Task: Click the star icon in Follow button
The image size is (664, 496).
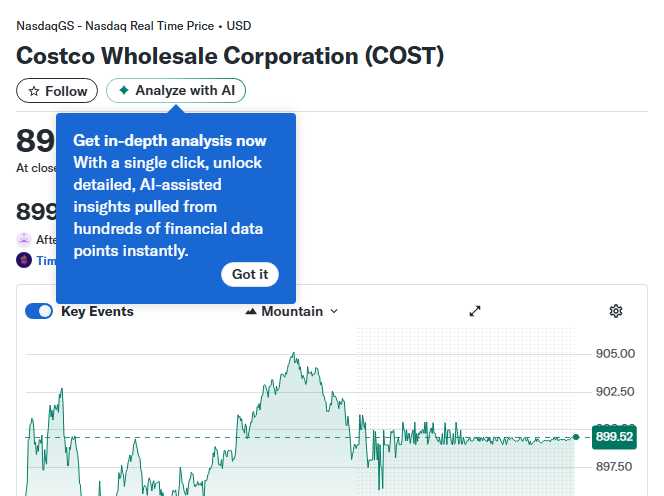Action: tap(34, 91)
